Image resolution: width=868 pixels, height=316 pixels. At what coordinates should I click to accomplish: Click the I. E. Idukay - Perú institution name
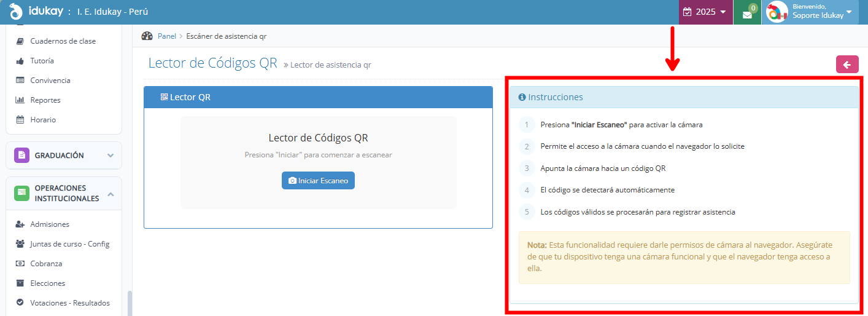click(112, 12)
